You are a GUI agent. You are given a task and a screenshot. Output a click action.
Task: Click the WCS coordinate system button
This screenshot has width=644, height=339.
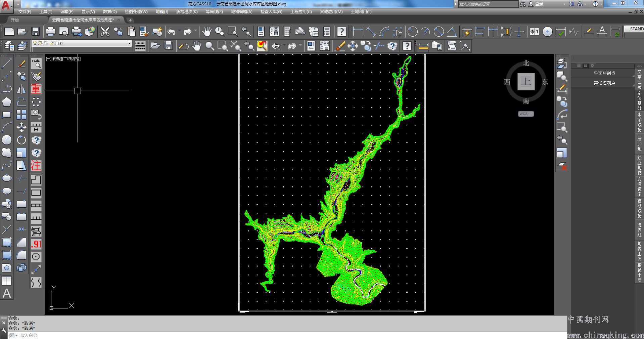click(526, 114)
